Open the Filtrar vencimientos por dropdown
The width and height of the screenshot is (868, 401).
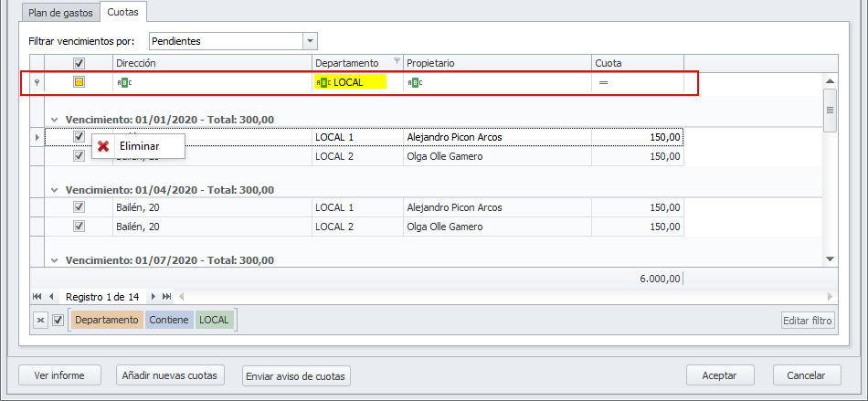click(310, 41)
